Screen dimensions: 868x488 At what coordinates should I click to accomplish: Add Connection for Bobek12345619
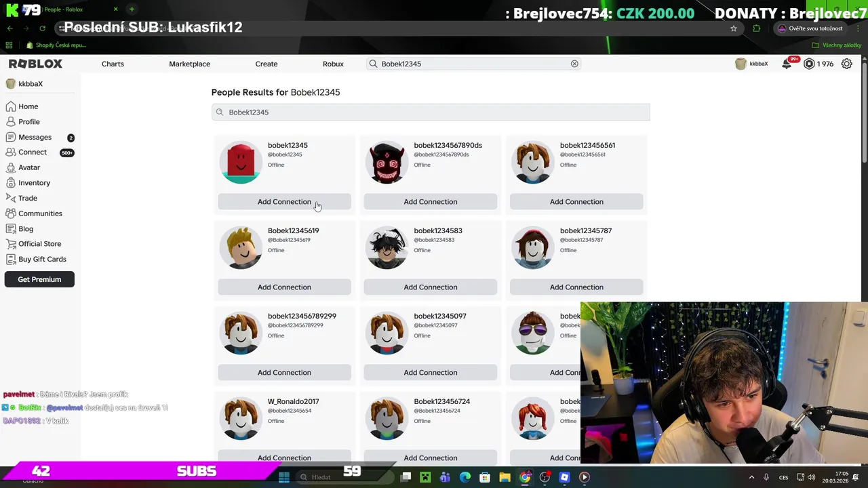click(284, 287)
